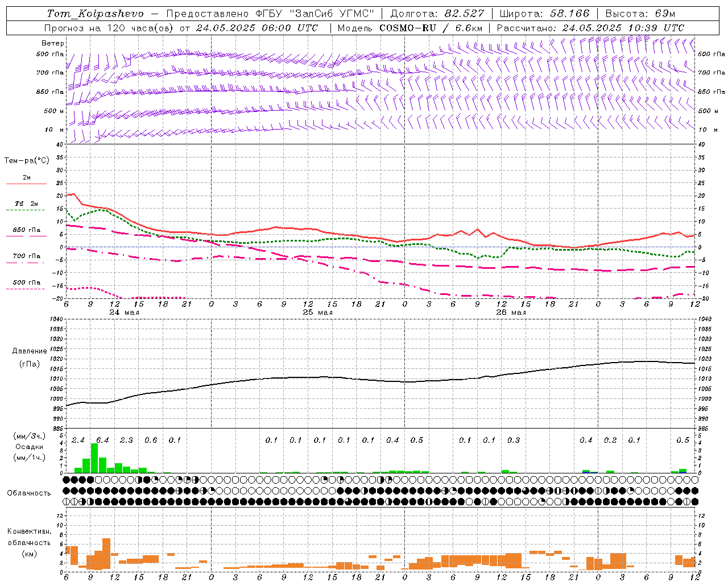This screenshot has height=582, width=728.
Task: Click the longitude value Долгота: 82.527
Action: (437, 14)
